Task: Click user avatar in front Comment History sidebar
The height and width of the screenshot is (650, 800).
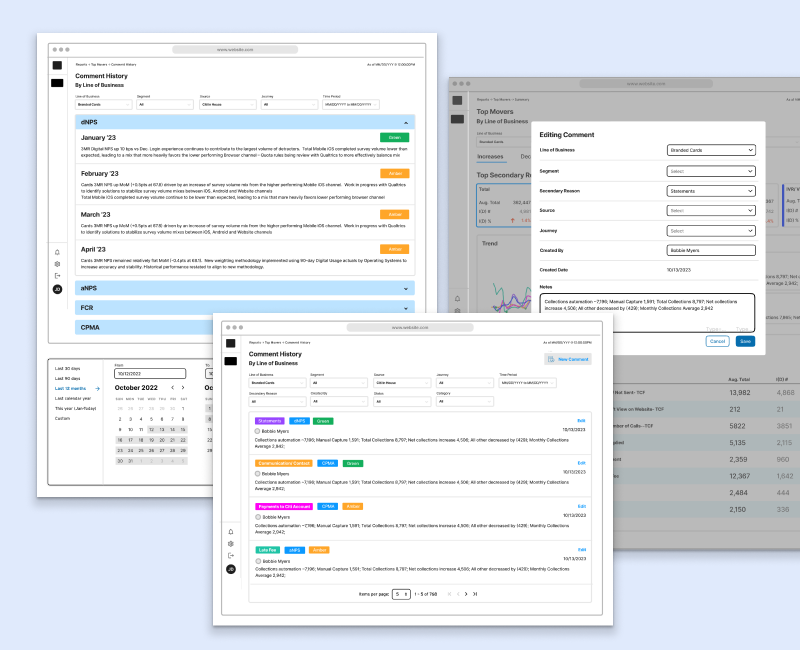Action: click(x=231, y=569)
